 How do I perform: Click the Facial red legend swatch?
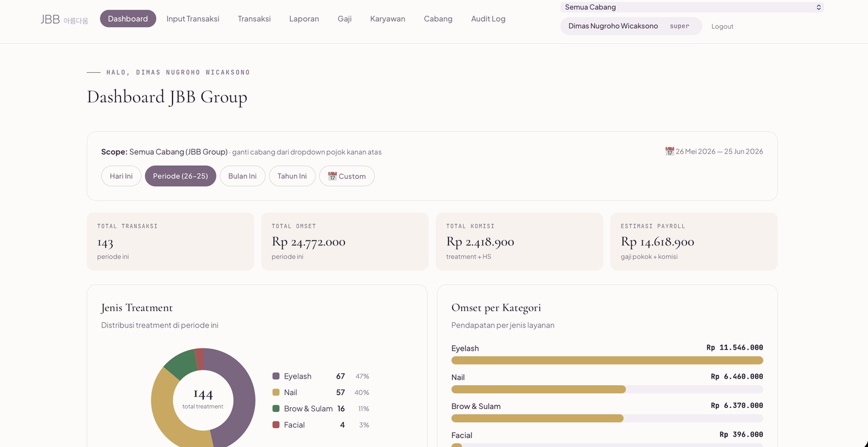(x=276, y=425)
